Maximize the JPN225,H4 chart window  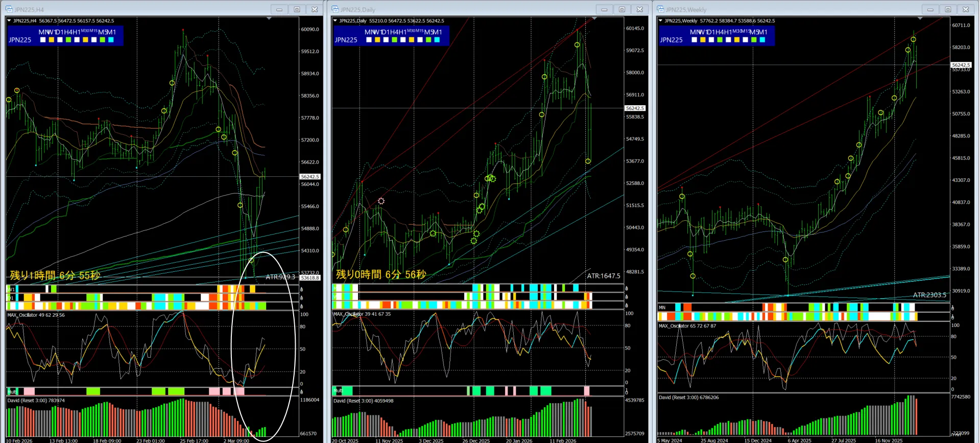[297, 9]
